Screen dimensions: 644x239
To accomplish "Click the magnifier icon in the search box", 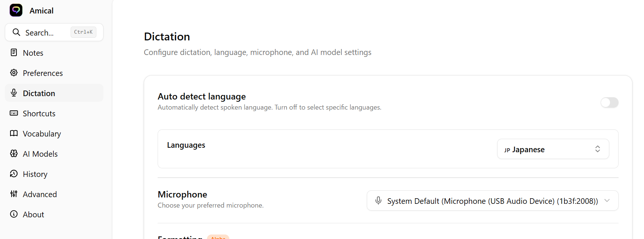I will coord(16,32).
